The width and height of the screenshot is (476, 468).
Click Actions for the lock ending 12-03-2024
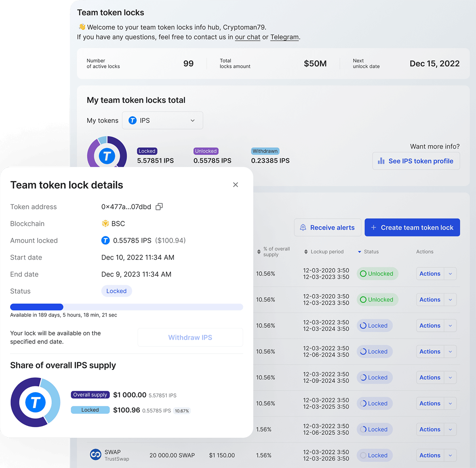[x=430, y=325]
